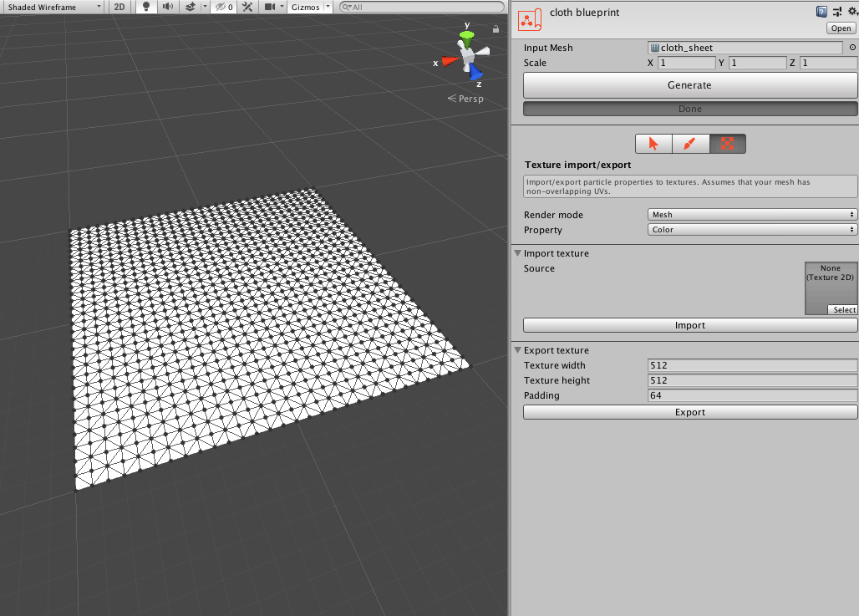Click the Source label under Import texture
The image size is (859, 616).
539,268
